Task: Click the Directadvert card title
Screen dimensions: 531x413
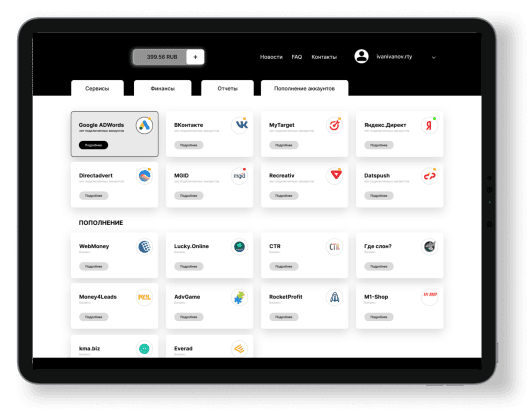Action: pos(96,175)
